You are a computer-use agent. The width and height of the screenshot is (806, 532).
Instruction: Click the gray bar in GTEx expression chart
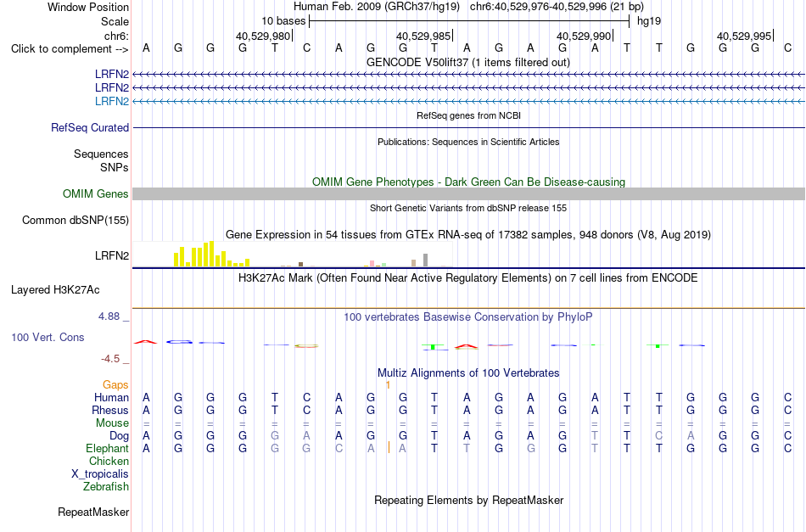coord(425,260)
